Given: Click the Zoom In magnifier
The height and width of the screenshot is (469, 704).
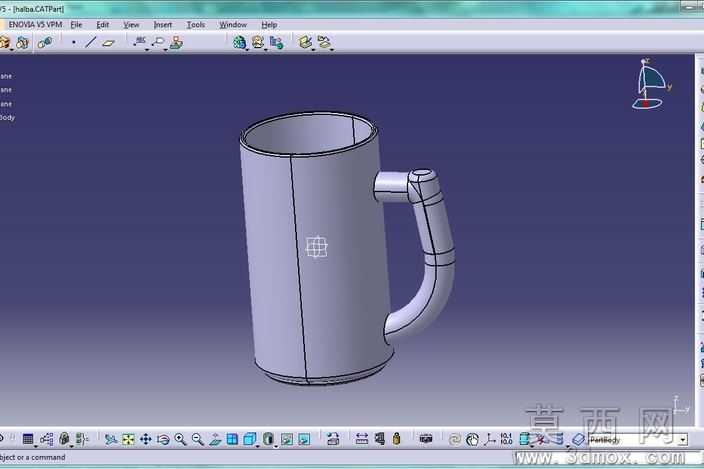Looking at the screenshot, I should (x=180, y=439).
